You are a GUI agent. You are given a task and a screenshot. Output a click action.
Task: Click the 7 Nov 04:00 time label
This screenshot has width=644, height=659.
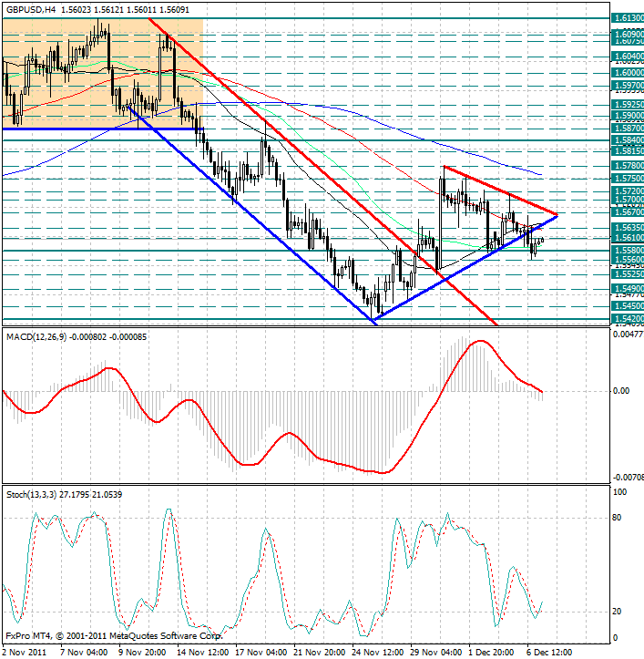tap(85, 653)
